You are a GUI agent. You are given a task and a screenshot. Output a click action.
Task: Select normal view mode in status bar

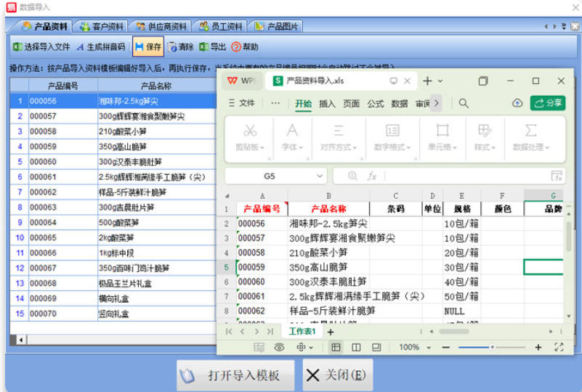pyautogui.click(x=336, y=347)
